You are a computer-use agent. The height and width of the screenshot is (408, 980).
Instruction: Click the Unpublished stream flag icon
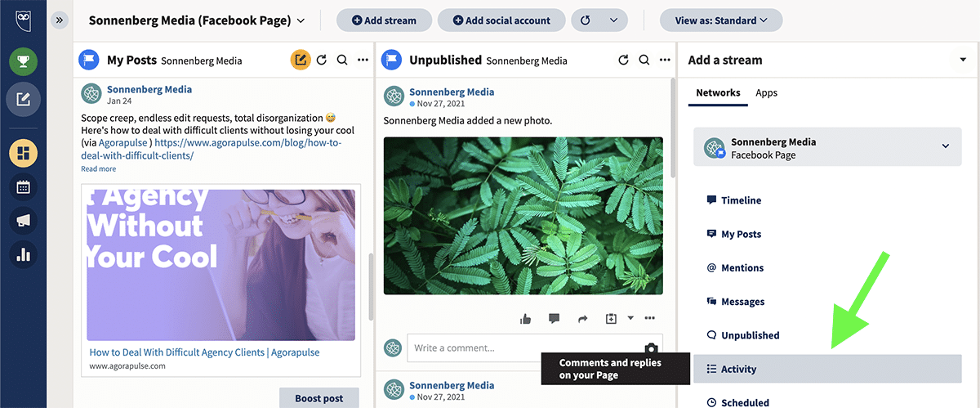[x=392, y=60]
